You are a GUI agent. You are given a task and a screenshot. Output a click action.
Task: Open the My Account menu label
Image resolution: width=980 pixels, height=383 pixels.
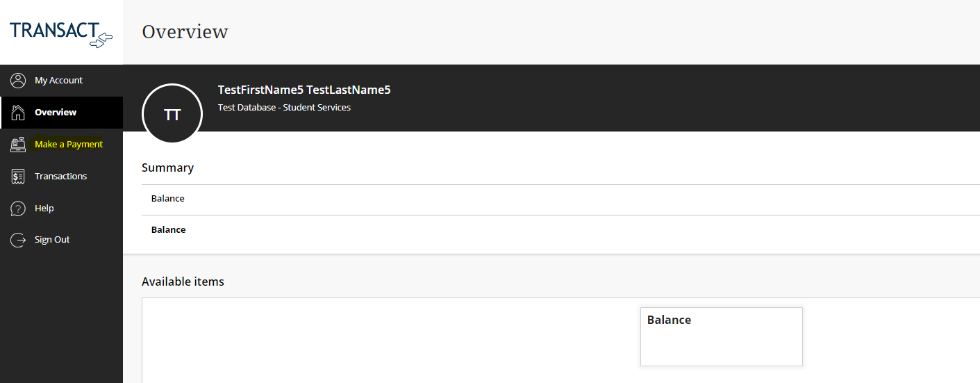(58, 81)
